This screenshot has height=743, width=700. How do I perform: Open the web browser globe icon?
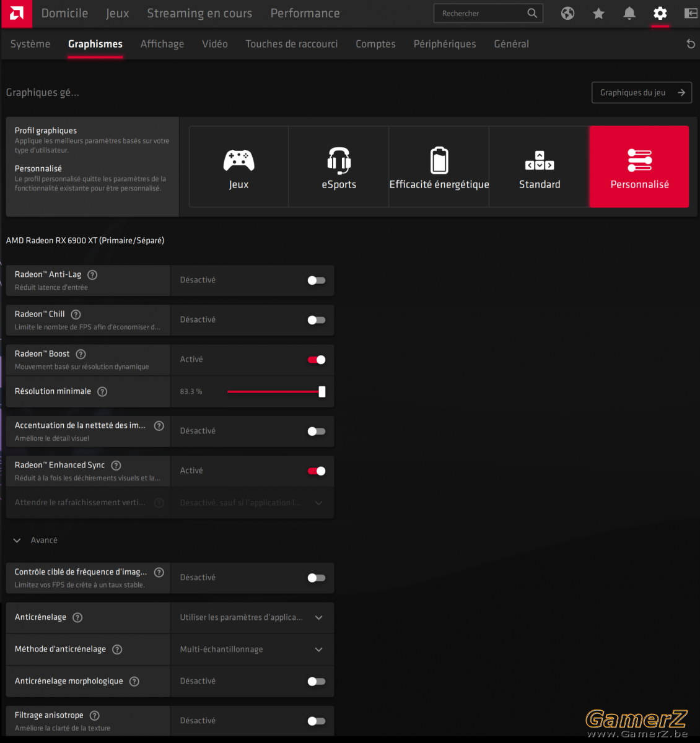(x=567, y=14)
